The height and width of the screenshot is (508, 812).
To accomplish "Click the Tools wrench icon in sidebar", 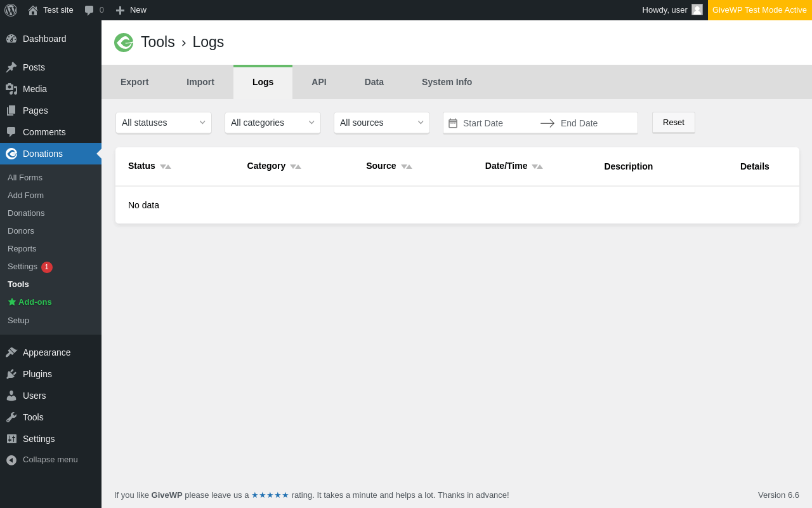I will click(x=11, y=417).
